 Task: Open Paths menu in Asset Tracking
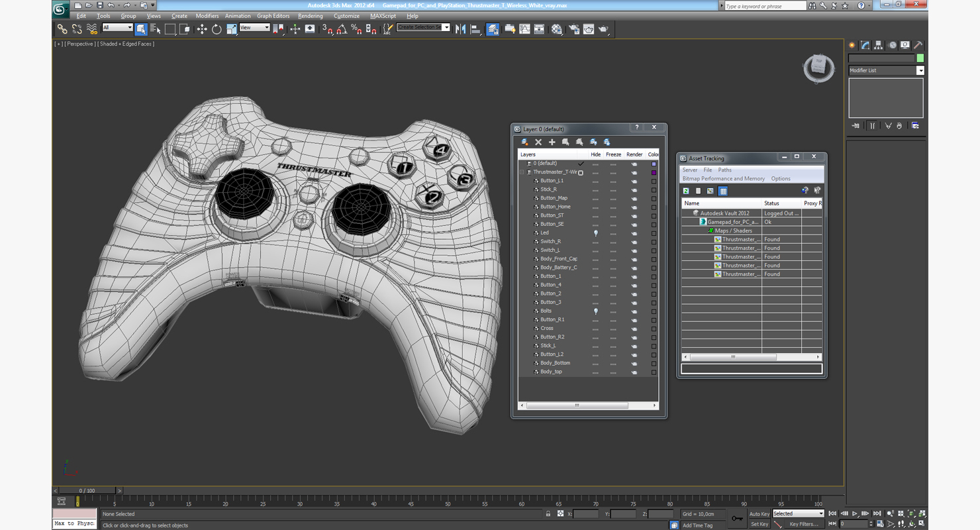click(x=724, y=170)
